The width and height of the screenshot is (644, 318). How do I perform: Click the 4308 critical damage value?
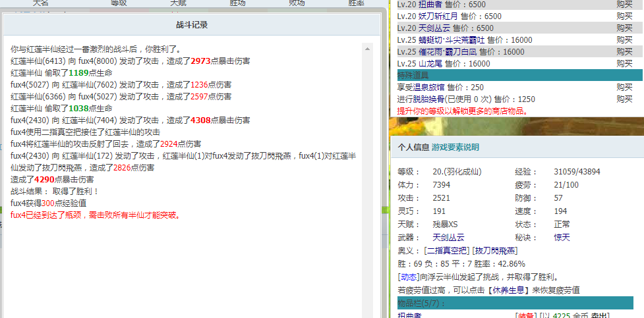click(200, 120)
